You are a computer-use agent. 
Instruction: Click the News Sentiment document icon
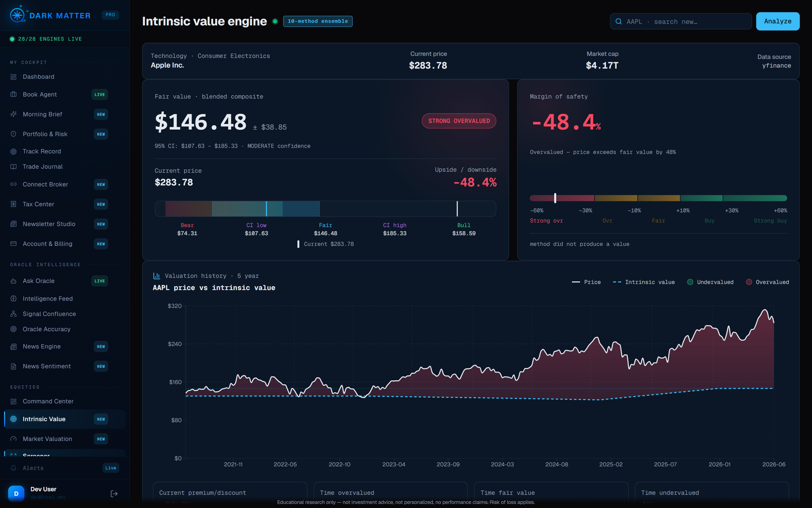click(x=13, y=366)
